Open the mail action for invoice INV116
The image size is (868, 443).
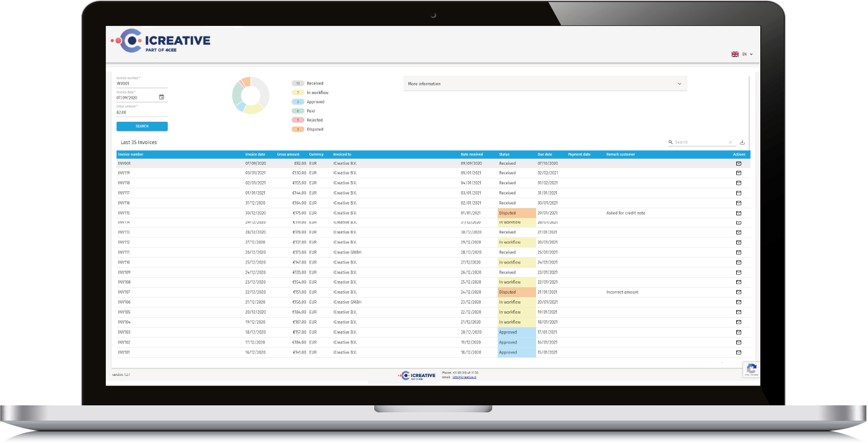pyautogui.click(x=739, y=203)
